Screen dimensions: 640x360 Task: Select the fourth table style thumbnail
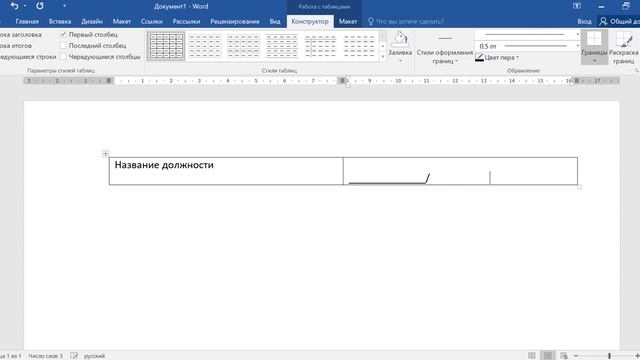[x=282, y=46]
